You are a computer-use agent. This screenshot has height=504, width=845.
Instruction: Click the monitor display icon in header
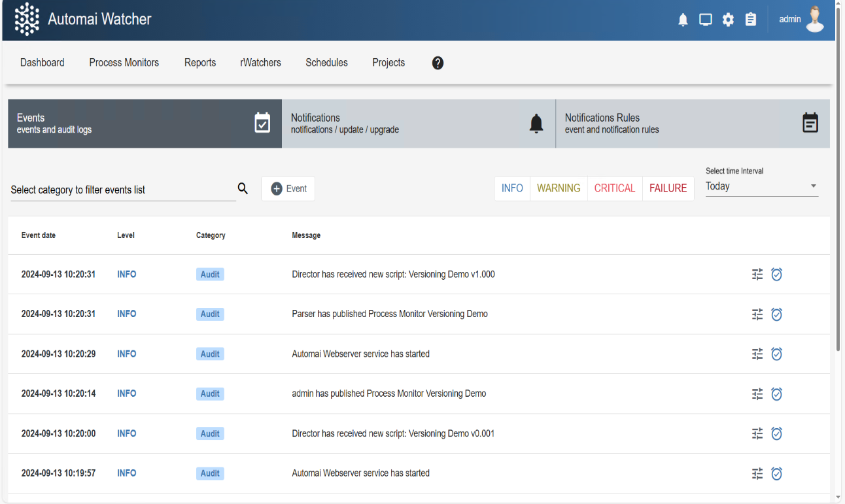pyautogui.click(x=706, y=20)
